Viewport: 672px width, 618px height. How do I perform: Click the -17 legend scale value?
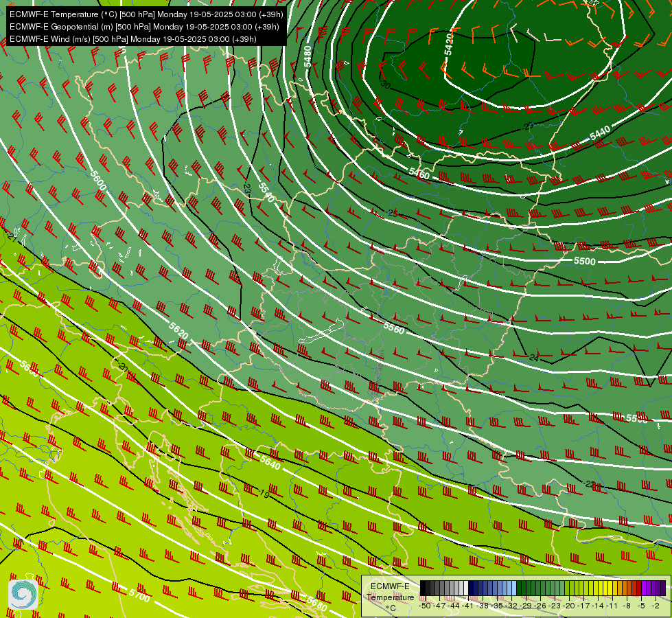point(583,606)
